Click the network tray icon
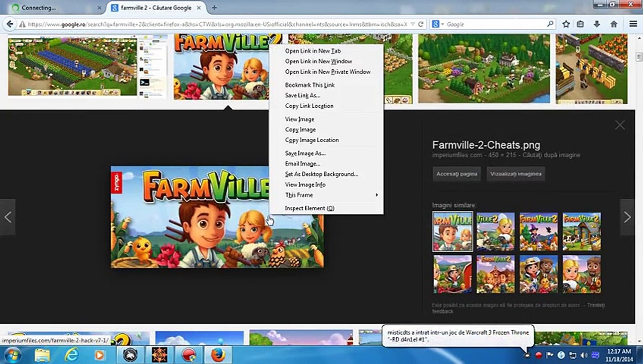The height and width of the screenshot is (364, 643). 572,355
